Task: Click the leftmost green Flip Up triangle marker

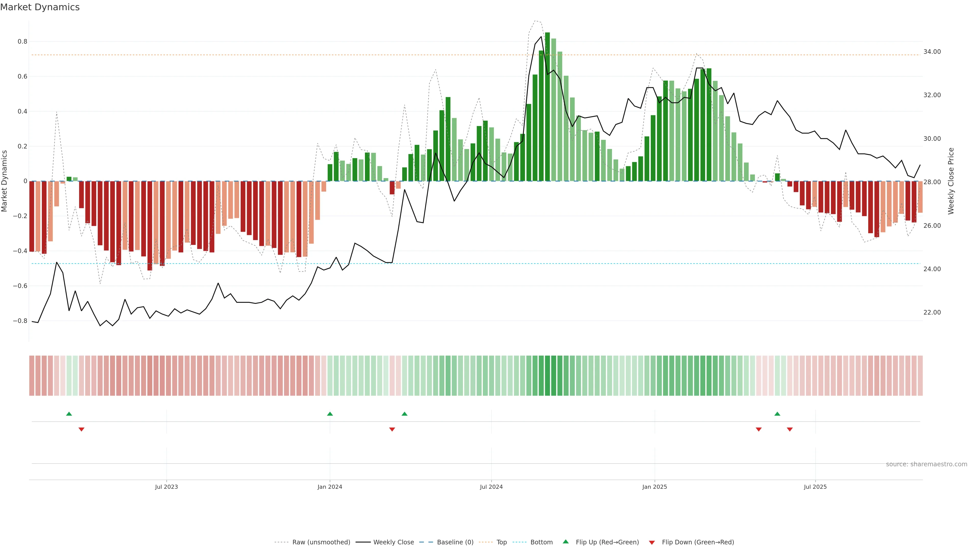Action: coord(69,414)
